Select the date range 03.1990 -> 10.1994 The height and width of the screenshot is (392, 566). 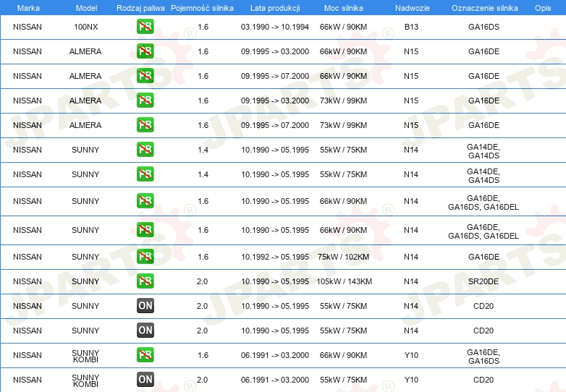click(x=275, y=27)
